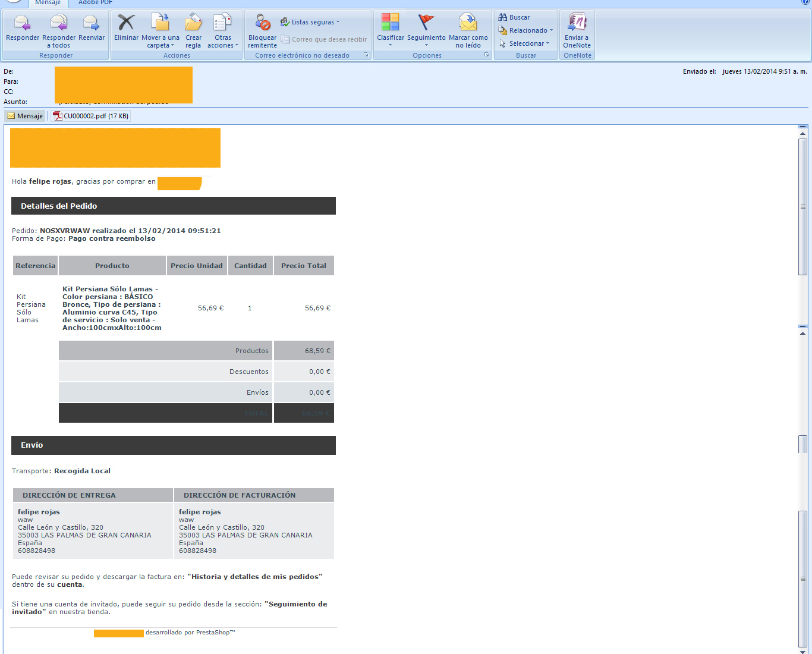Click the "Recogida Local" transport text
The image size is (812, 654).
point(82,471)
